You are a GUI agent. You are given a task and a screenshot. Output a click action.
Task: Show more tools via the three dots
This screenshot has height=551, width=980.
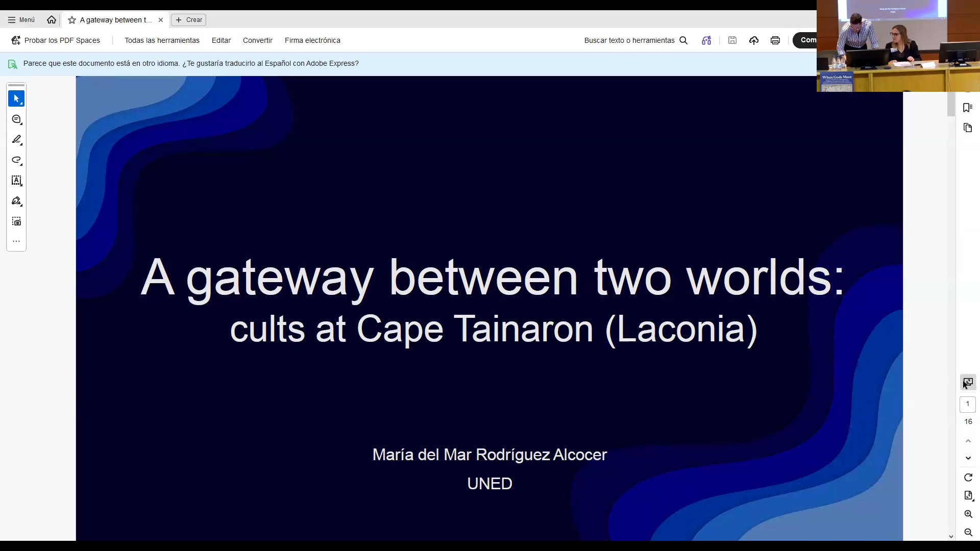tap(16, 241)
